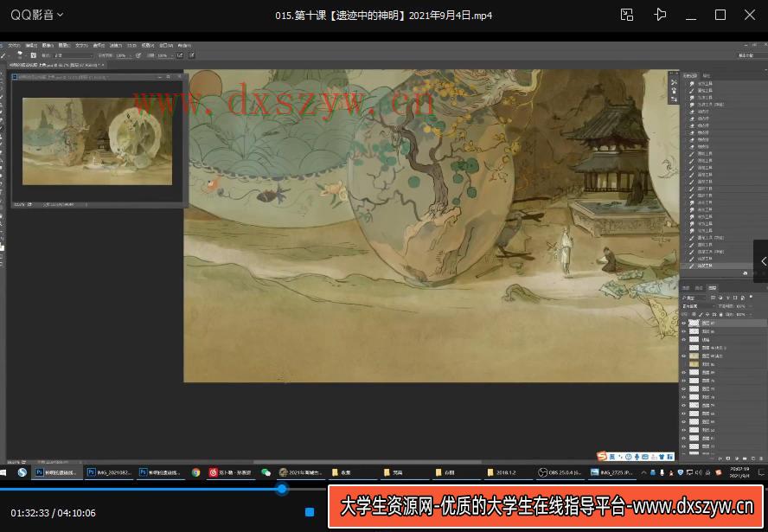This screenshot has height=532, width=768.
Task: Select the 历史记录 panel tab
Action: (x=689, y=75)
